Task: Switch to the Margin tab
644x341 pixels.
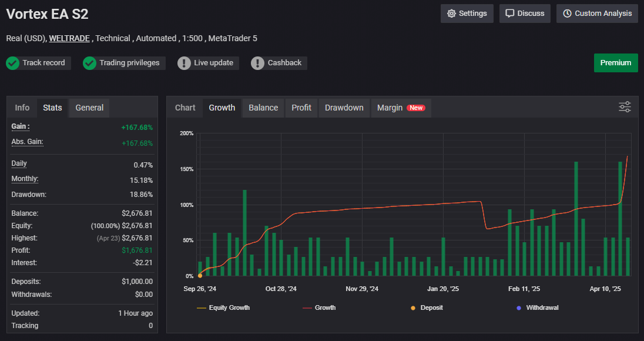Action: point(401,108)
